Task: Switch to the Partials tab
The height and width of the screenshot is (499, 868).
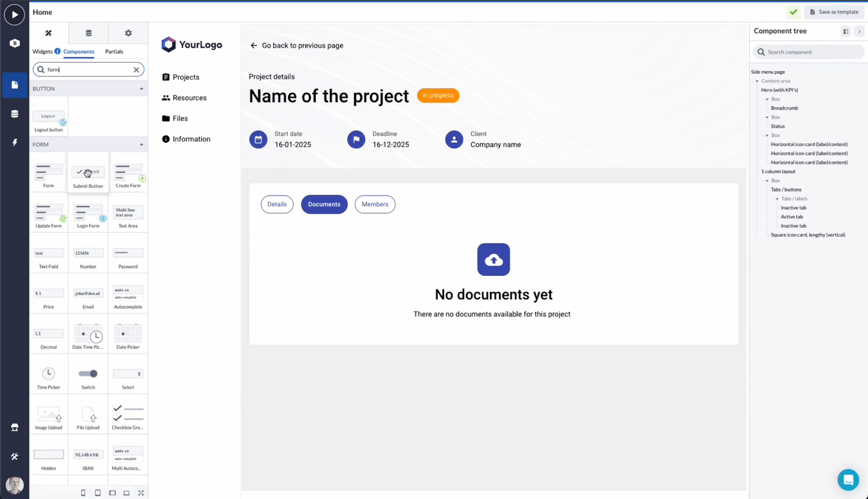Action: [x=114, y=51]
